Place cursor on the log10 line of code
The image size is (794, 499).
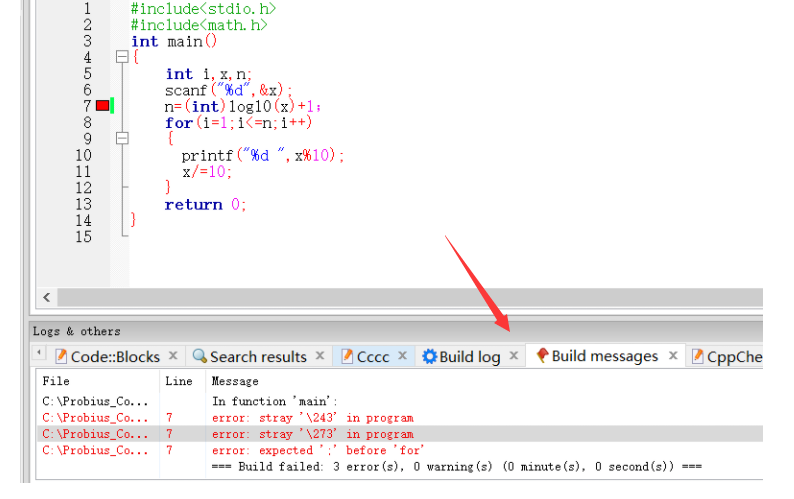click(x=243, y=106)
